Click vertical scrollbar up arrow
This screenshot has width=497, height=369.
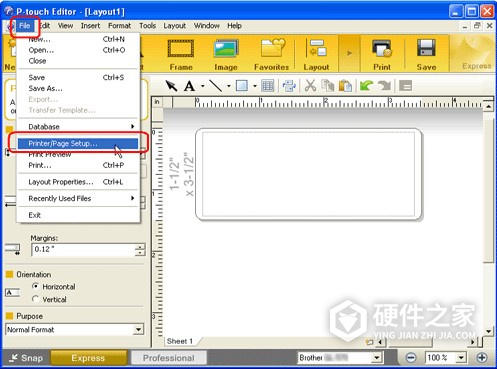(488, 107)
